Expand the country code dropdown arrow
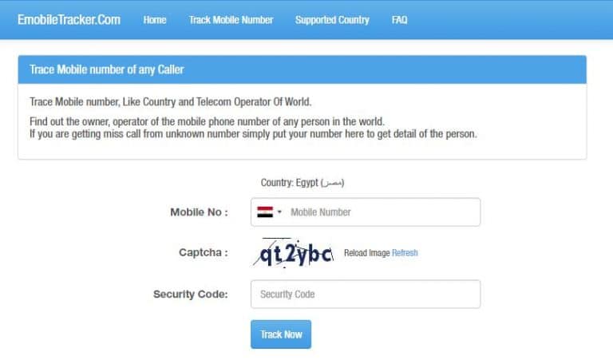Image resolution: width=613 pixels, height=364 pixels. point(279,212)
